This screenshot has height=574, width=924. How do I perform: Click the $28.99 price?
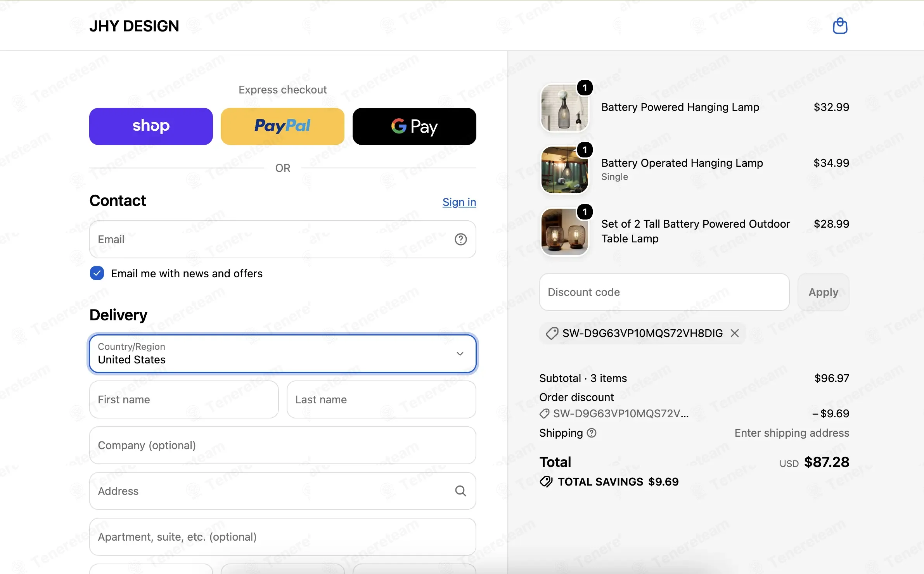pyautogui.click(x=831, y=224)
